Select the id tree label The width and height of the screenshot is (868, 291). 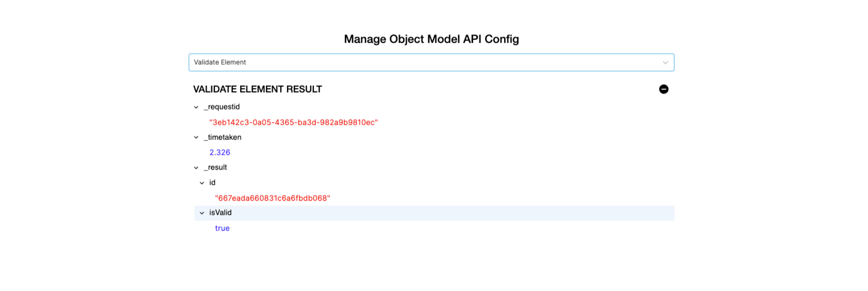[x=212, y=183]
